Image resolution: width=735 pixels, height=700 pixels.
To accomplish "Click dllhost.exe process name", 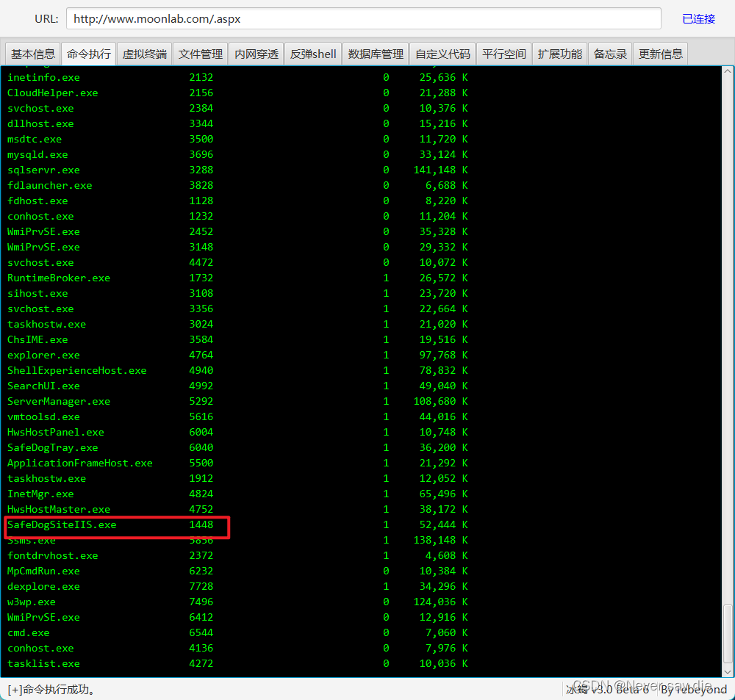I will (40, 123).
